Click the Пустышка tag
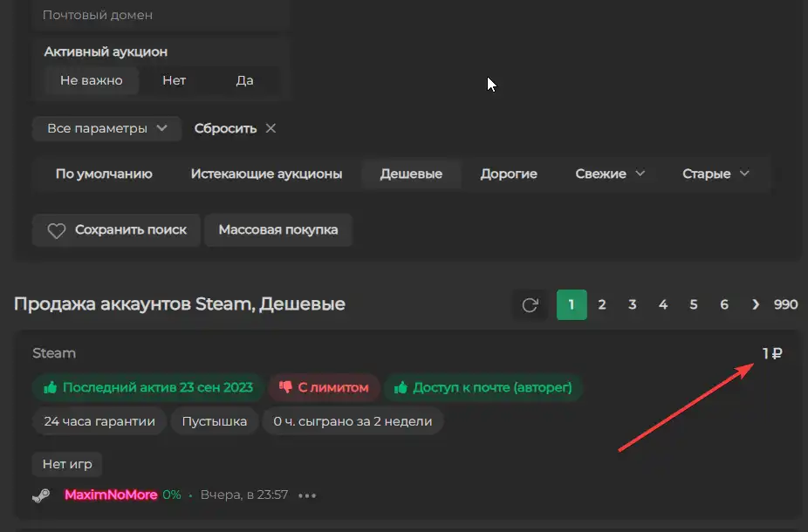808x532 pixels. point(215,421)
